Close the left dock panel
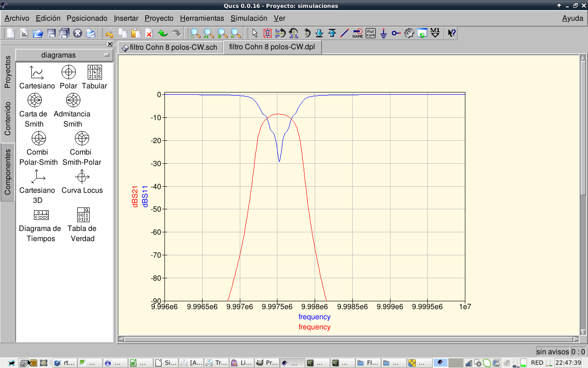 click(x=110, y=44)
